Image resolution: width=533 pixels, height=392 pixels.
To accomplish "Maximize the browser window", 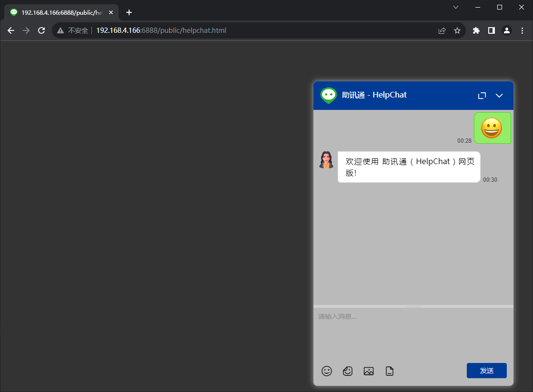I will click(499, 7).
